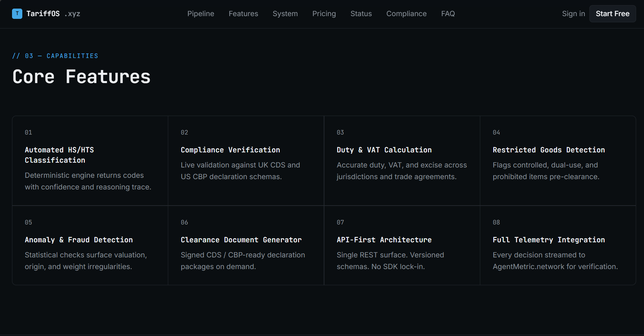644x336 pixels.
Task: Click the Core Features heading
Action: [81, 77]
